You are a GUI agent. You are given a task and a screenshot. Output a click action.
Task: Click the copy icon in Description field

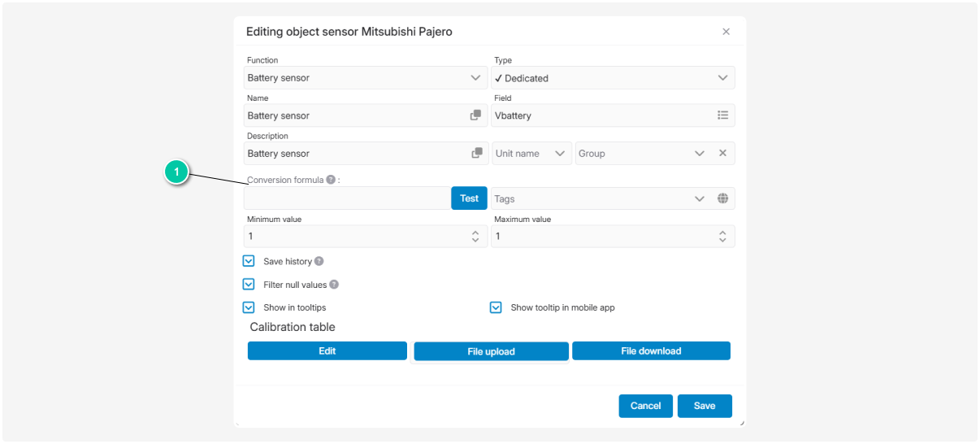pos(475,153)
